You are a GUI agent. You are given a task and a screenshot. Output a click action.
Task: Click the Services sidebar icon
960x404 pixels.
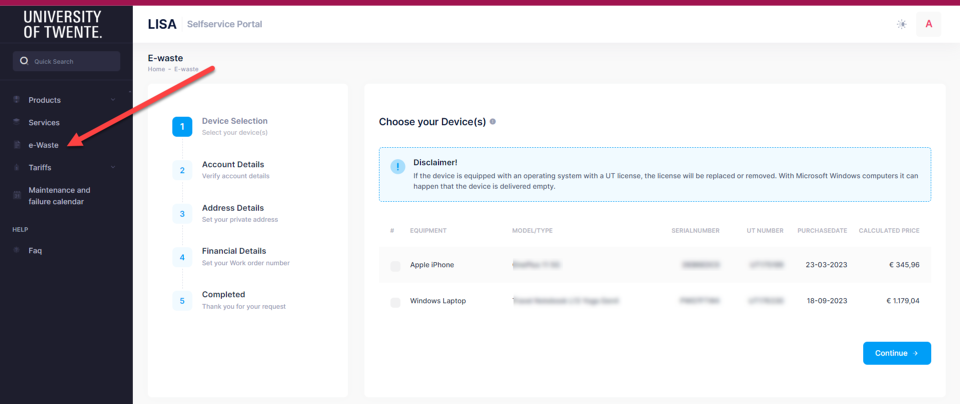[17, 122]
